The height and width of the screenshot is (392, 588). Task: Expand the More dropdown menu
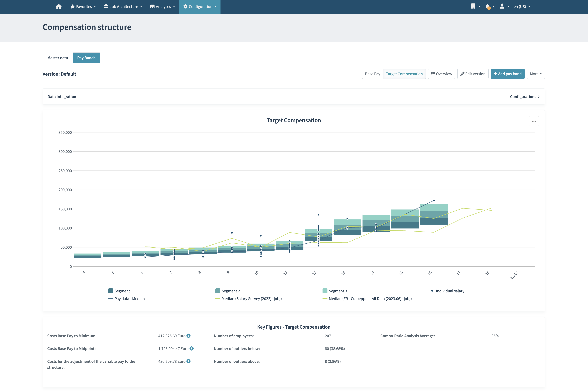tap(536, 74)
